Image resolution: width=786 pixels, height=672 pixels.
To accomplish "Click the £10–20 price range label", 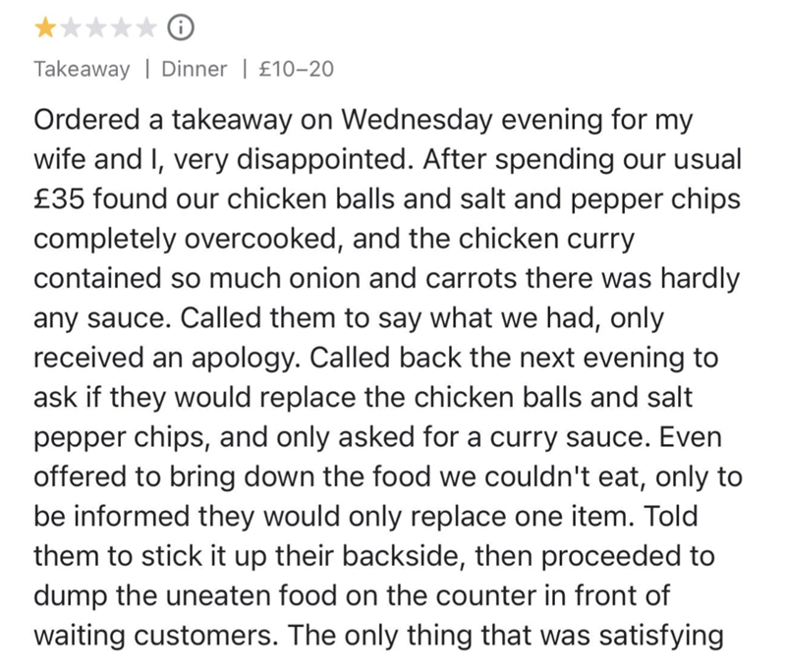I will [x=295, y=70].
